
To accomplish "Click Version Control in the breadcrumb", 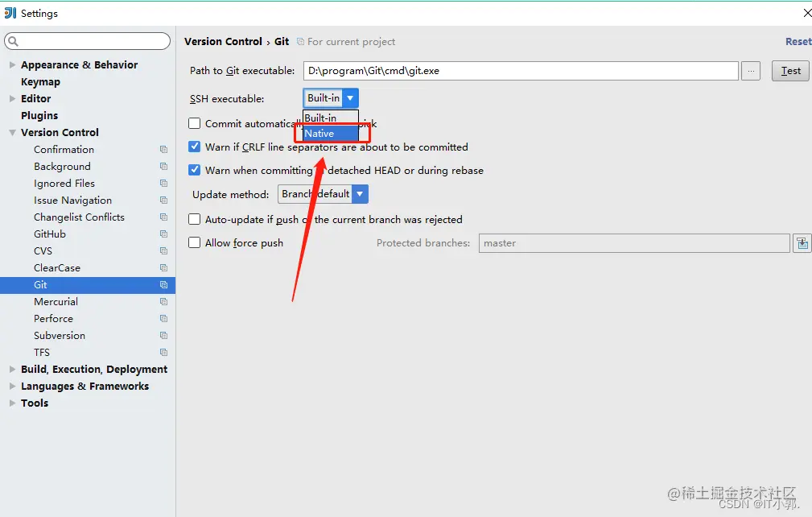I will pyautogui.click(x=223, y=41).
